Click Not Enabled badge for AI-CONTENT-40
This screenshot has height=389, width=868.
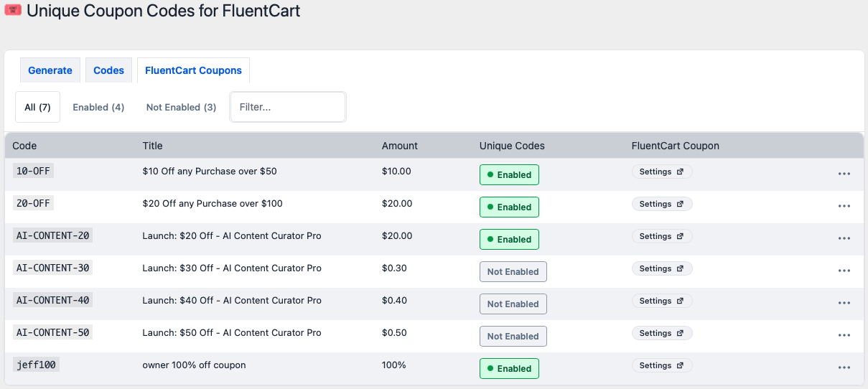pyautogui.click(x=513, y=304)
